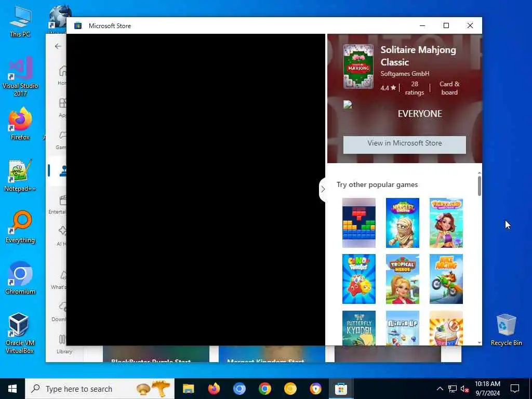Click the Microsoft Store icon in the title bar
This screenshot has height=399, width=532.
click(78, 26)
